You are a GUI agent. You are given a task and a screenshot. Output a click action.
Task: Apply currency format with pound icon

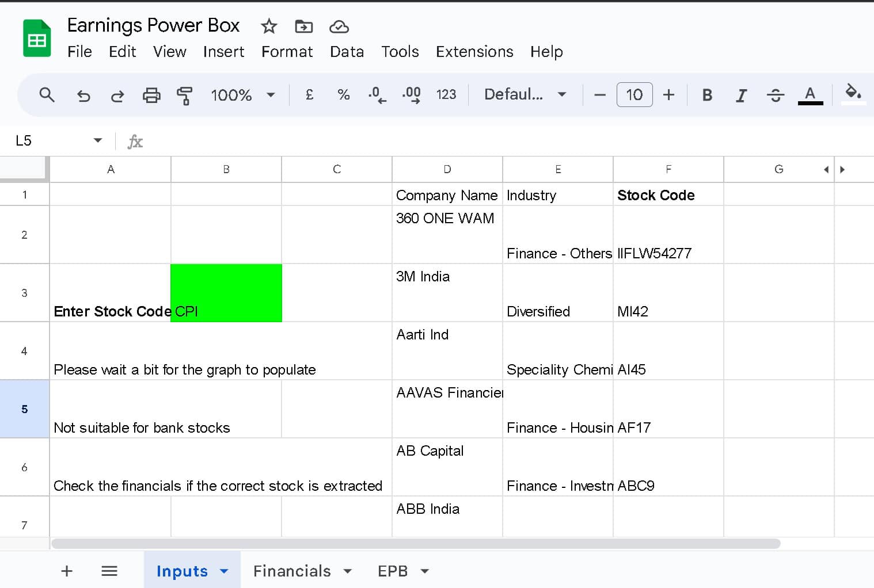tap(309, 95)
